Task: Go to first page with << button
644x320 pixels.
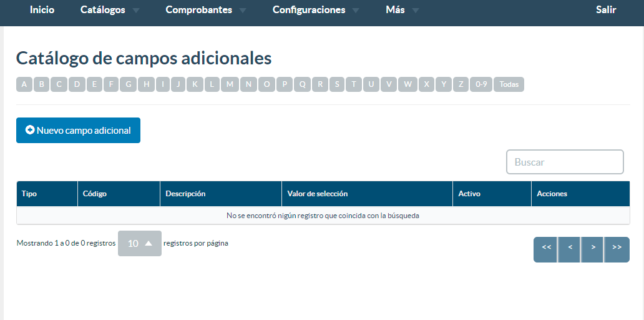Action: tap(546, 249)
